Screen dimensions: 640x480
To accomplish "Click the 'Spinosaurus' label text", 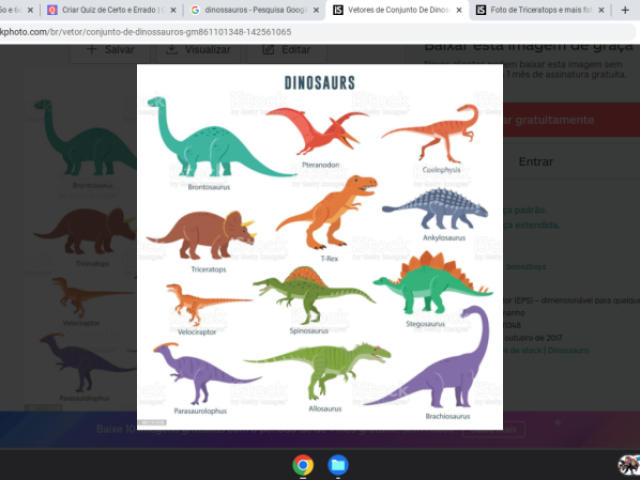I will pyautogui.click(x=309, y=331).
